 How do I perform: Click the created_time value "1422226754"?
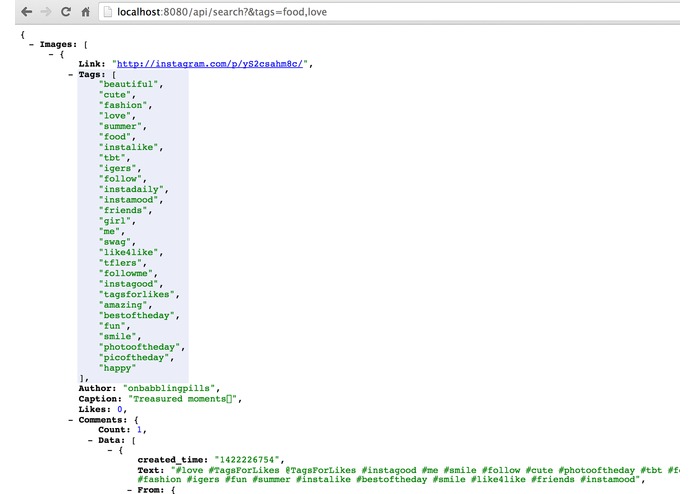(x=248, y=460)
